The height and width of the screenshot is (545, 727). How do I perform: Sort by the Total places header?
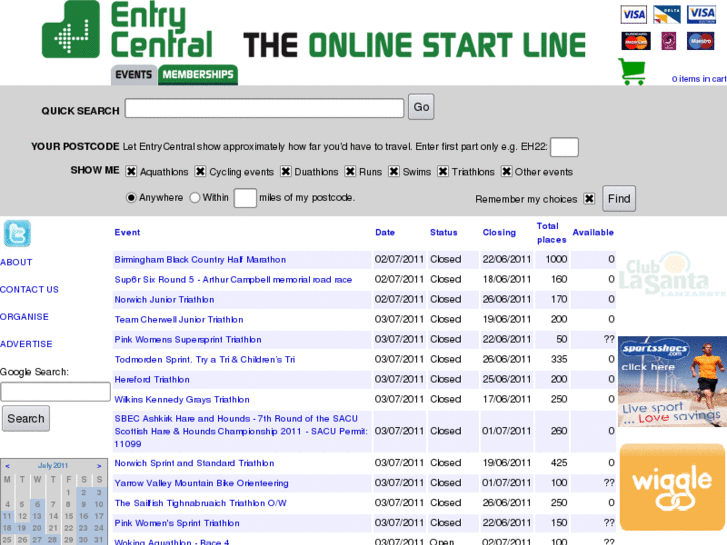pos(551,233)
